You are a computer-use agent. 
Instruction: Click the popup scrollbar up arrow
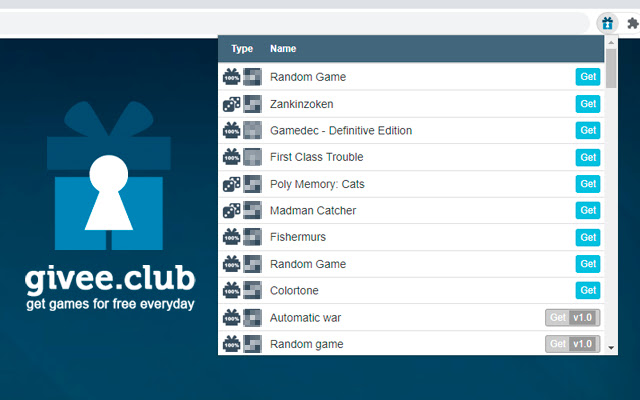(x=611, y=42)
